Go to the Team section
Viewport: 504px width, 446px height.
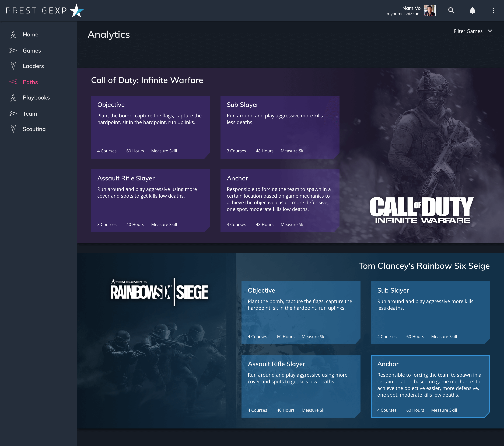[30, 114]
